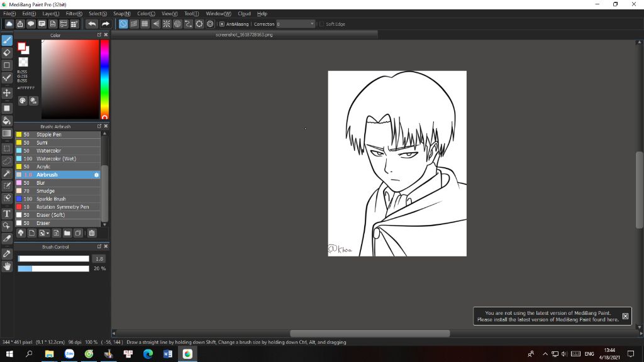Select the Eraser tool in left toolbar
The height and width of the screenshot is (362, 644).
7,53
